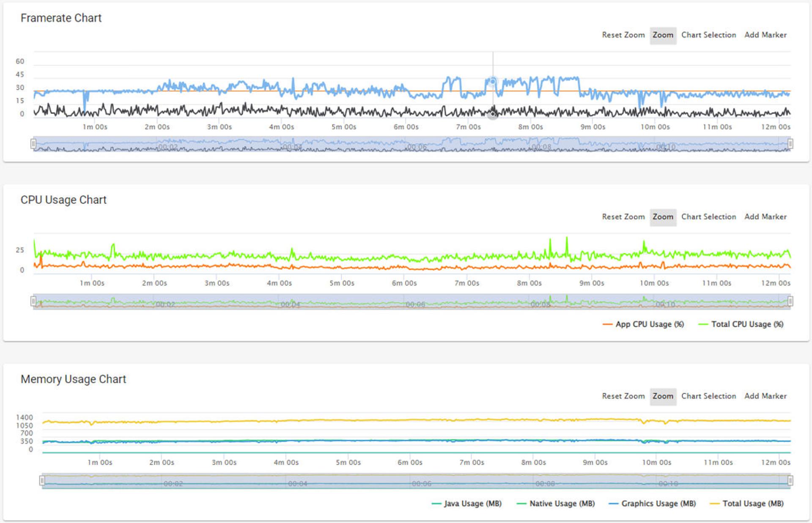Image resolution: width=812 pixels, height=523 pixels.
Task: Toggle Total Usage (MB) legend series
Action: pyautogui.click(x=746, y=504)
